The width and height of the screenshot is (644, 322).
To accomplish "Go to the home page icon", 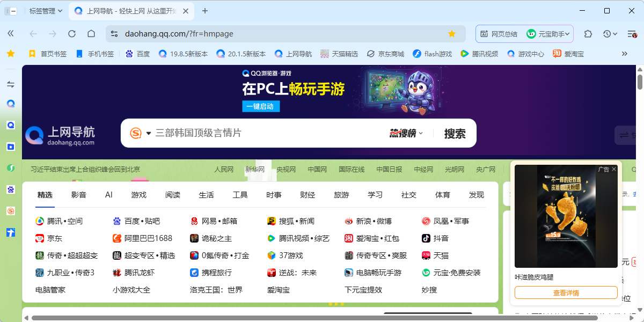I will point(91,34).
